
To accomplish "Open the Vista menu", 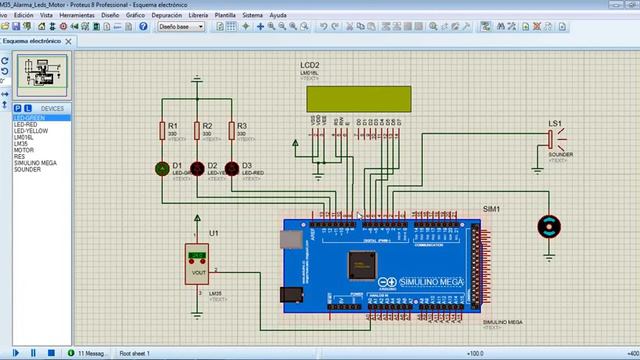I will [x=46, y=15].
